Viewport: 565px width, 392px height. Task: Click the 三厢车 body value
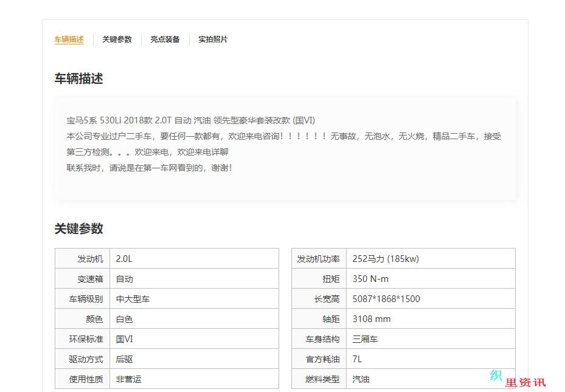pos(365,339)
